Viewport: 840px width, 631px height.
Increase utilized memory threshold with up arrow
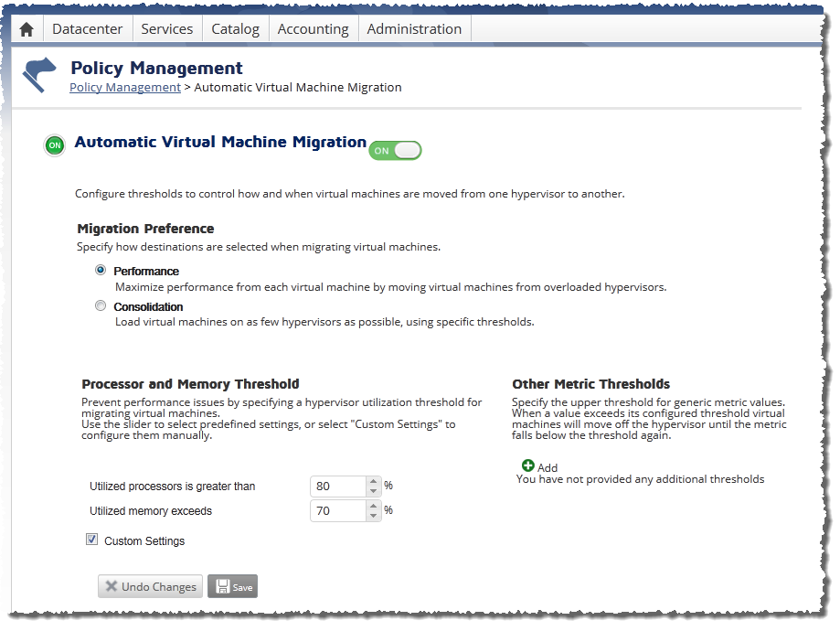click(374, 506)
